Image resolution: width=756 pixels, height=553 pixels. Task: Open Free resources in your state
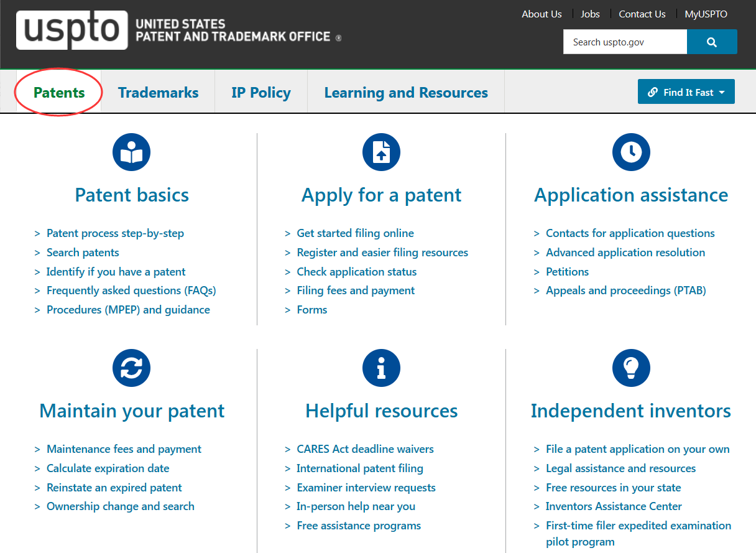[613, 488]
